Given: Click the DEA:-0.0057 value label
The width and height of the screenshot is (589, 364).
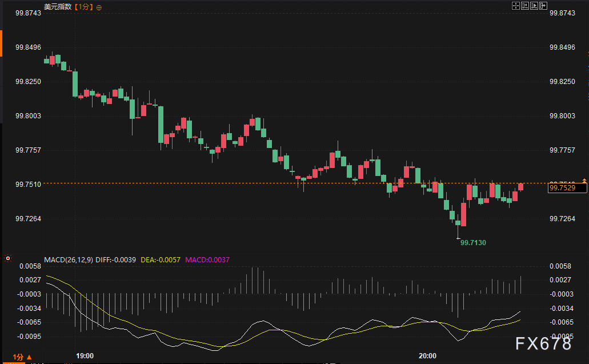Looking at the screenshot, I should 161,260.
